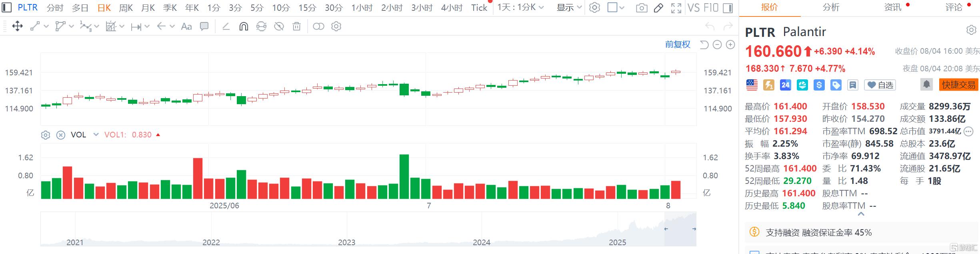Expand the 显示 display dropdown
This screenshot has height=254, width=980.
569,8
